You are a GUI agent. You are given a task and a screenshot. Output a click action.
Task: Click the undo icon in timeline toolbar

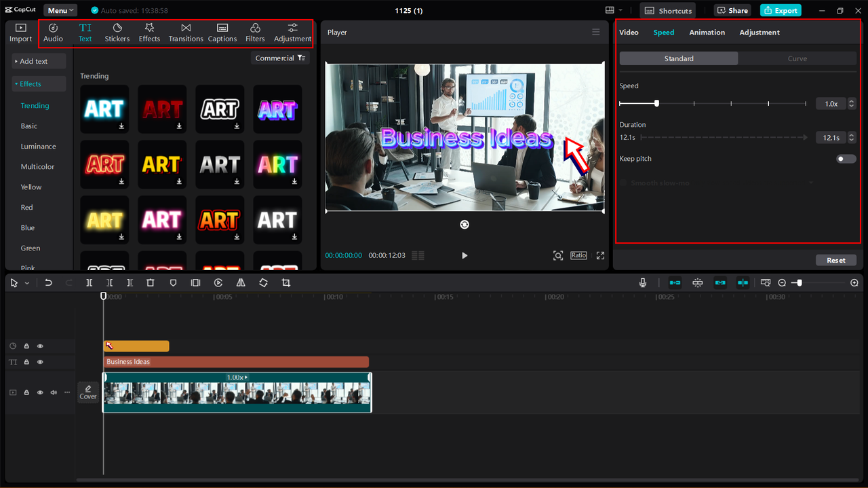click(x=48, y=282)
